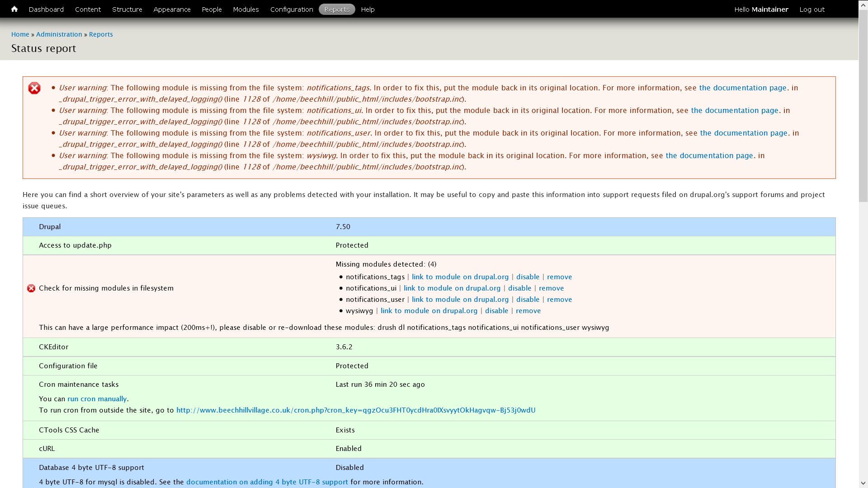Click the error icon beside missing modules check
Screen dimensions: 868x488
coord(31,288)
